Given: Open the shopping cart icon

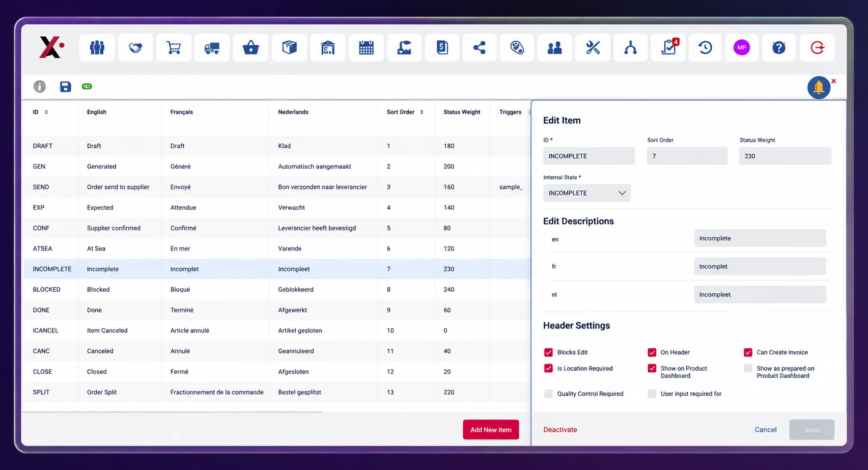Looking at the screenshot, I should pos(174,48).
